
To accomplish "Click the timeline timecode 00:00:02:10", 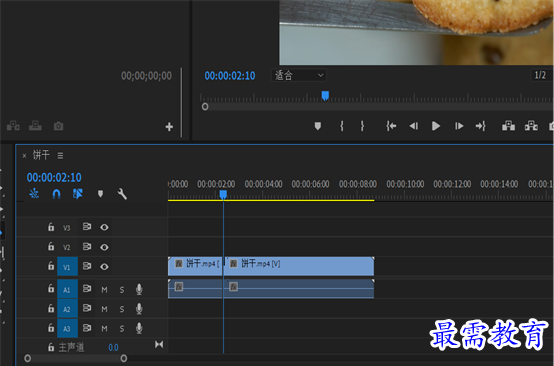I will [x=54, y=177].
